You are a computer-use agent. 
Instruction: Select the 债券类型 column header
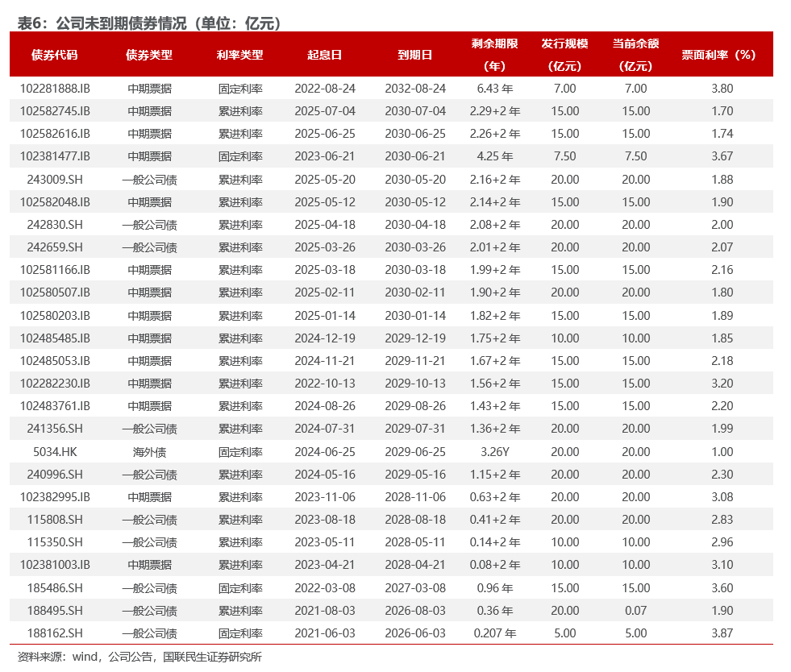149,55
